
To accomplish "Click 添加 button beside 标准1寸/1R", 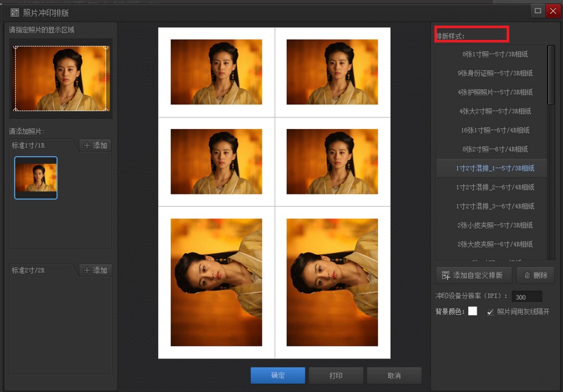I will point(95,145).
